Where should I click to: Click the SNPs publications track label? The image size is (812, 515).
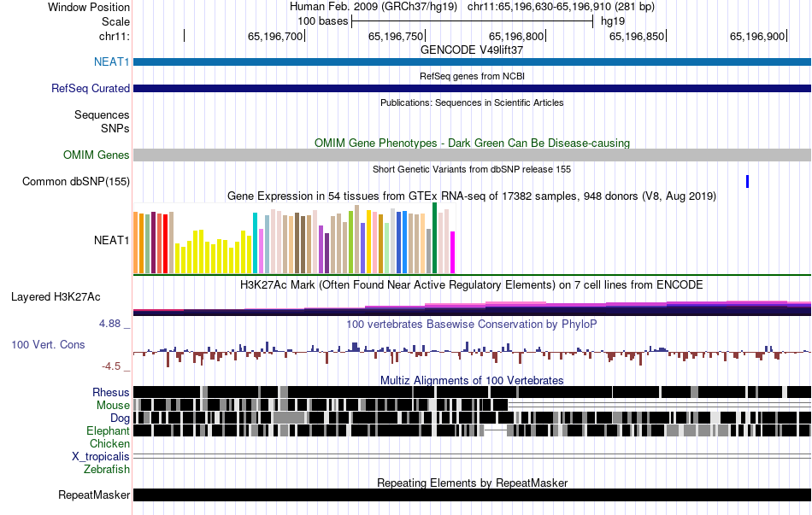coord(115,128)
